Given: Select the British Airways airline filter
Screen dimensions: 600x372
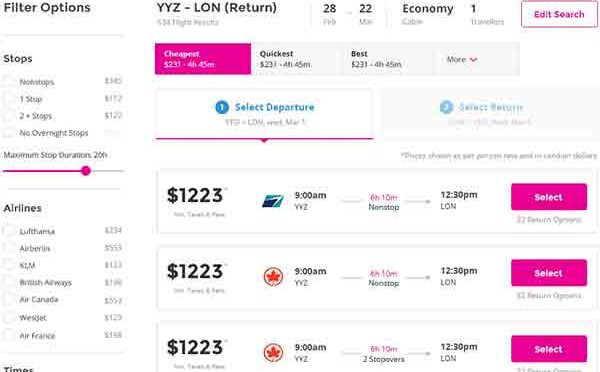Looking at the screenshot, I should click(8, 282).
